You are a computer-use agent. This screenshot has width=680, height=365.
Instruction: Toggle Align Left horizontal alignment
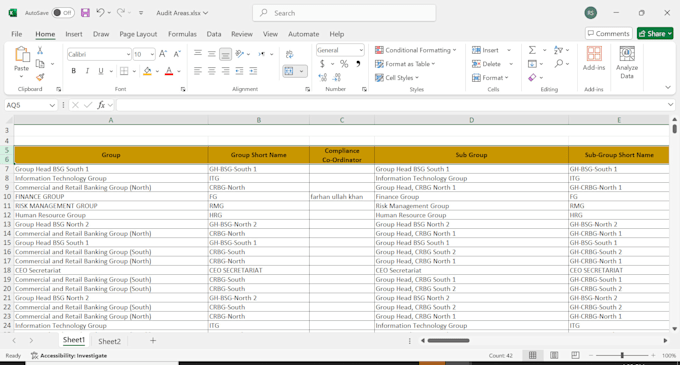coord(198,71)
